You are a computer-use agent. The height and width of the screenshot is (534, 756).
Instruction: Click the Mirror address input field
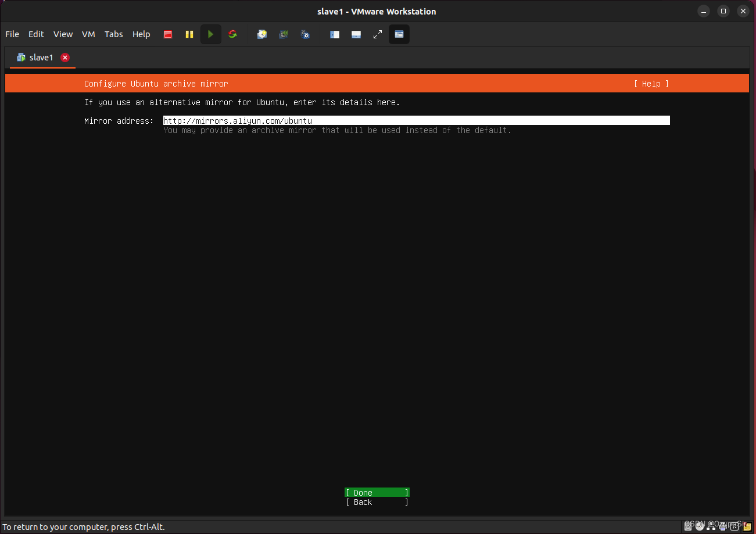(417, 121)
